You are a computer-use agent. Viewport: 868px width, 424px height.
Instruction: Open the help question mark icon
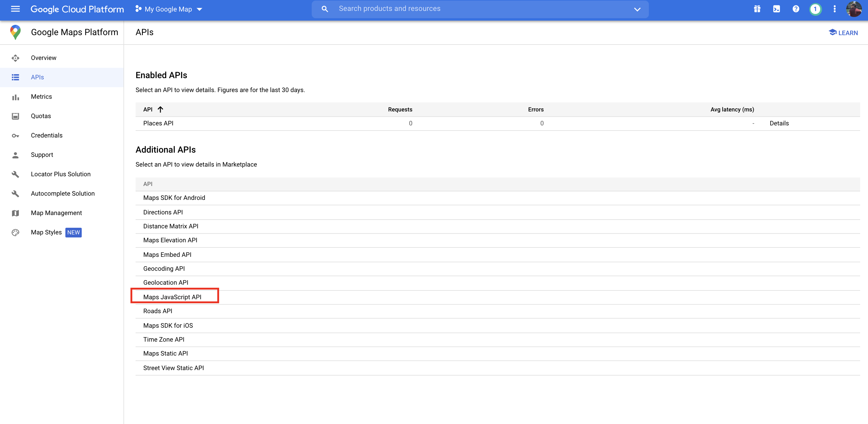[796, 9]
